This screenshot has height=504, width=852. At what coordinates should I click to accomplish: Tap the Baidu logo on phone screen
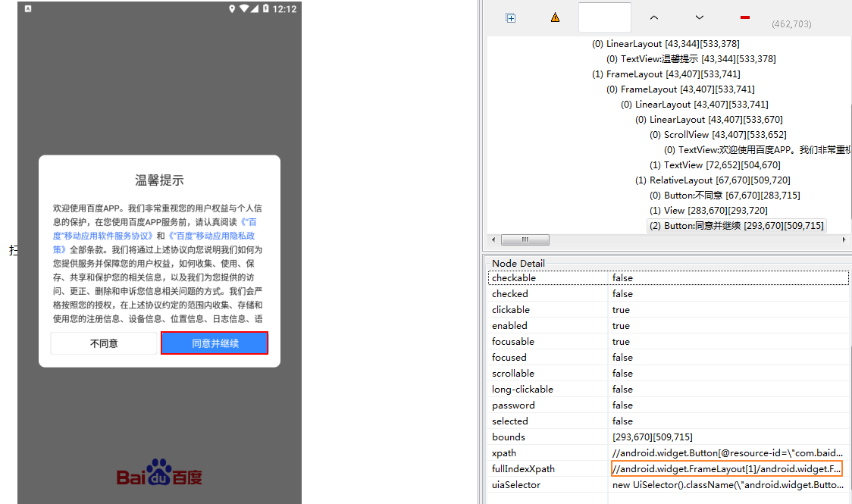(159, 472)
